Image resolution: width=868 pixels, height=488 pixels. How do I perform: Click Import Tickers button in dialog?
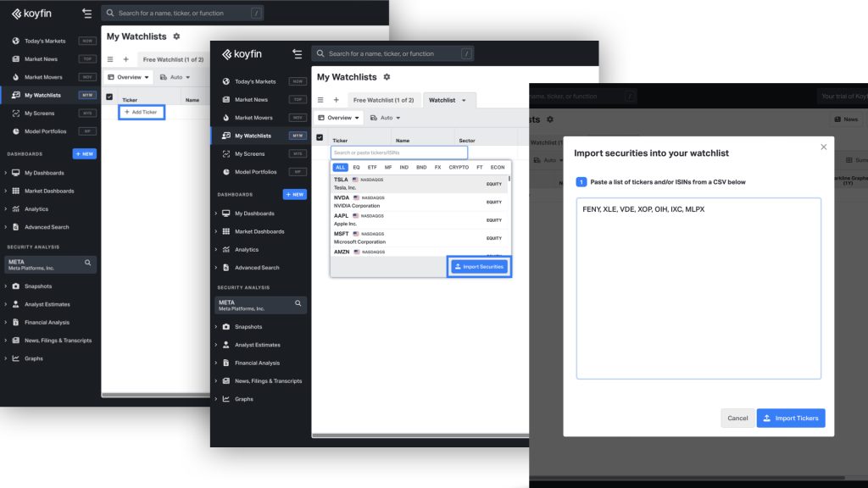coord(791,419)
